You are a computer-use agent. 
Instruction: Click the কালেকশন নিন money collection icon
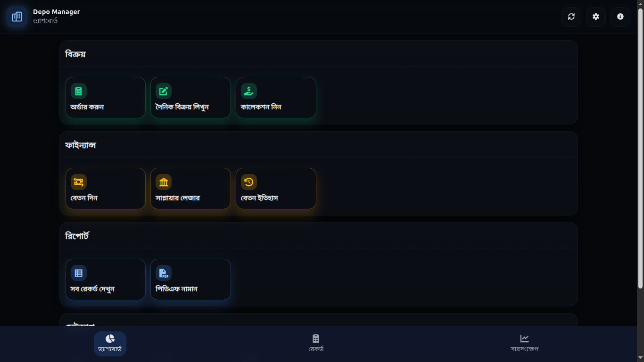tap(248, 90)
